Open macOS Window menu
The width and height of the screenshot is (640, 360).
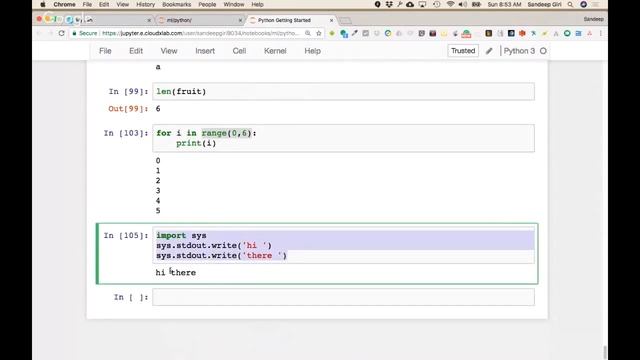tap(233, 4)
